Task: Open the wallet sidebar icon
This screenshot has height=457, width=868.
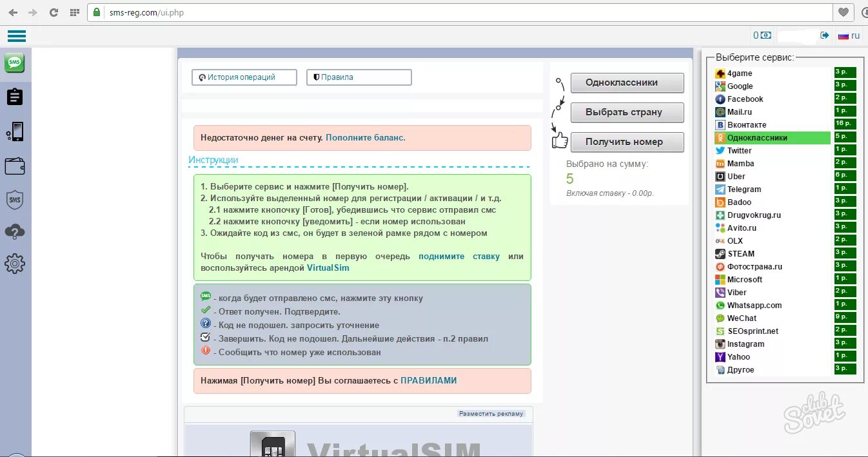Action: coord(15,166)
